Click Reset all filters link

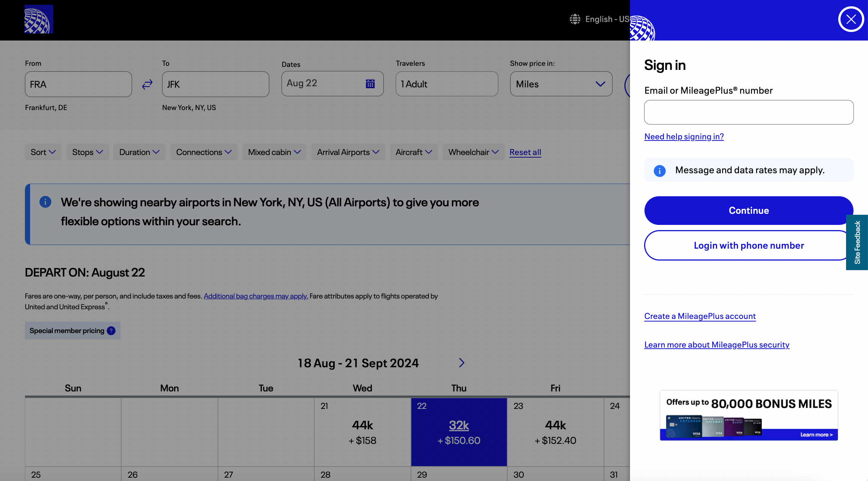(525, 152)
